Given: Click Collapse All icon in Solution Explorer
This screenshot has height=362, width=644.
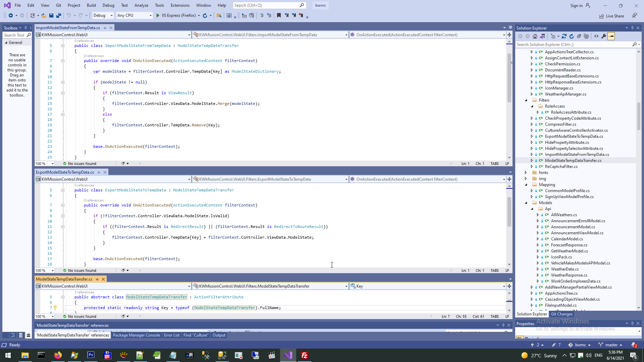Looking at the screenshot, I should click(x=579, y=36).
